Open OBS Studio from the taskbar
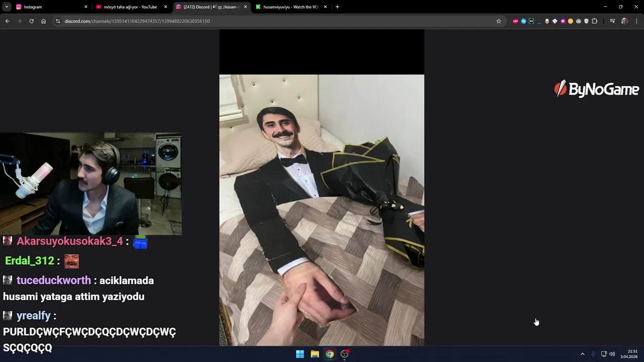The image size is (644, 362). 345,354
